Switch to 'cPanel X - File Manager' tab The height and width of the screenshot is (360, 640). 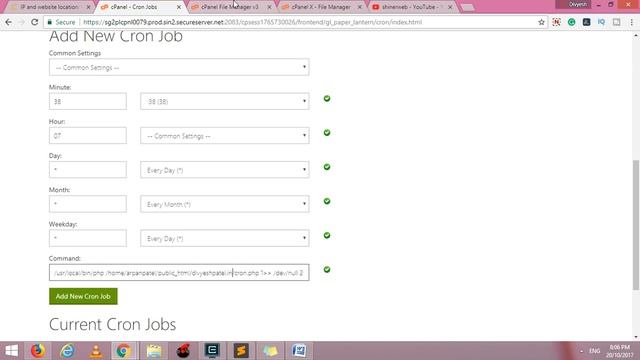click(320, 7)
